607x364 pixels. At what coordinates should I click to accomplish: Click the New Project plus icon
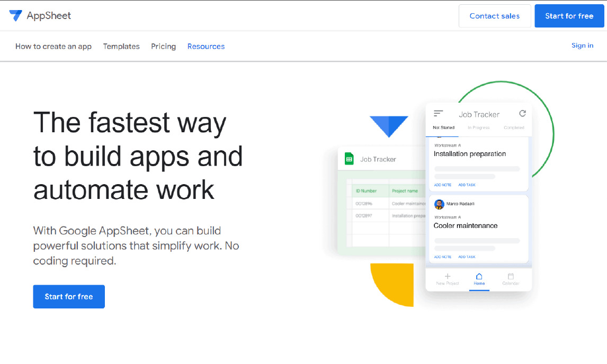tap(448, 276)
